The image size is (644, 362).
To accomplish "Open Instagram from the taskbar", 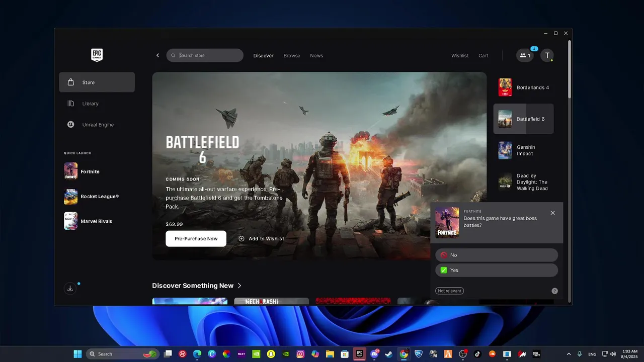I will tap(300, 354).
